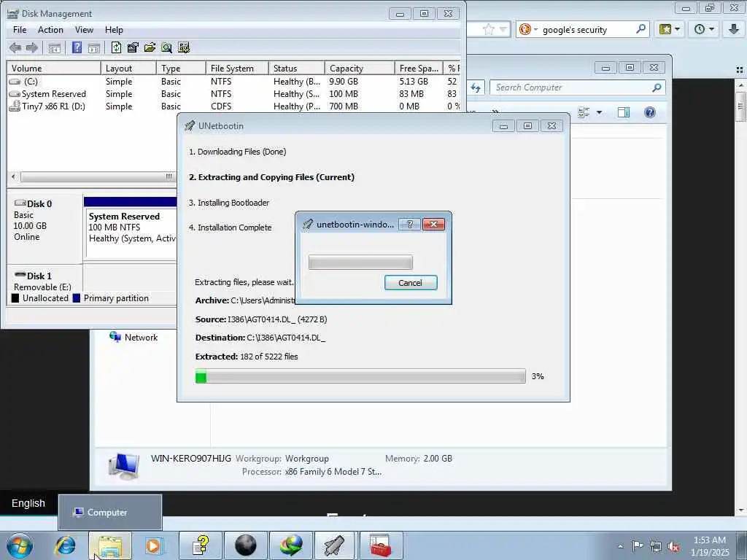Screen dimensions: 747x560
Task: Click the red toolbox icon in the taskbar
Action: (380, 545)
